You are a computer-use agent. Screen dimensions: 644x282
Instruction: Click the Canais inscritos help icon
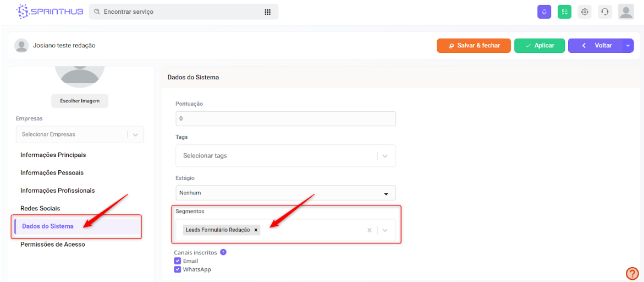(x=223, y=252)
